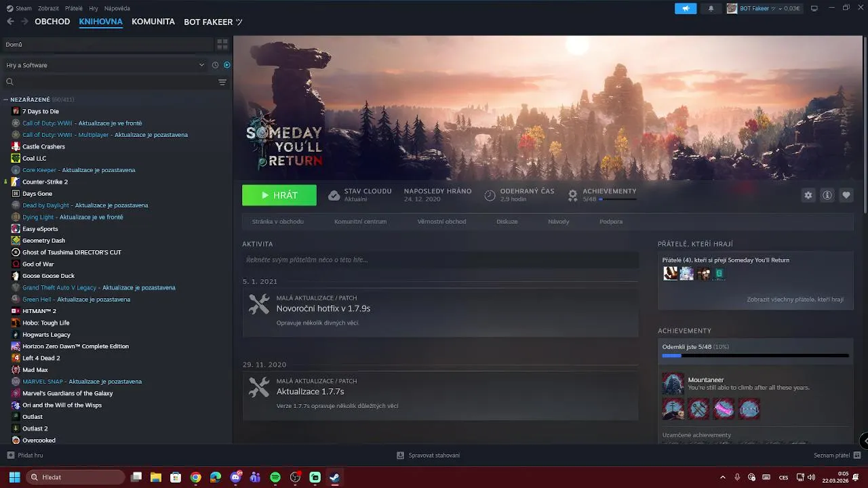This screenshot has width=868, height=488.
Task: Click the Windows Start button
Action: (x=14, y=477)
